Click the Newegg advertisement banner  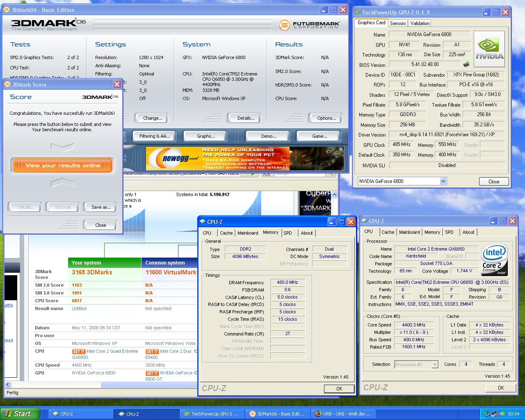[x=245, y=159]
